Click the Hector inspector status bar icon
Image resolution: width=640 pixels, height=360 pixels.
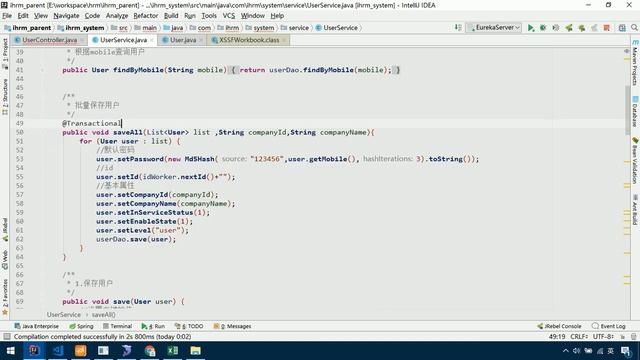(x=633, y=337)
